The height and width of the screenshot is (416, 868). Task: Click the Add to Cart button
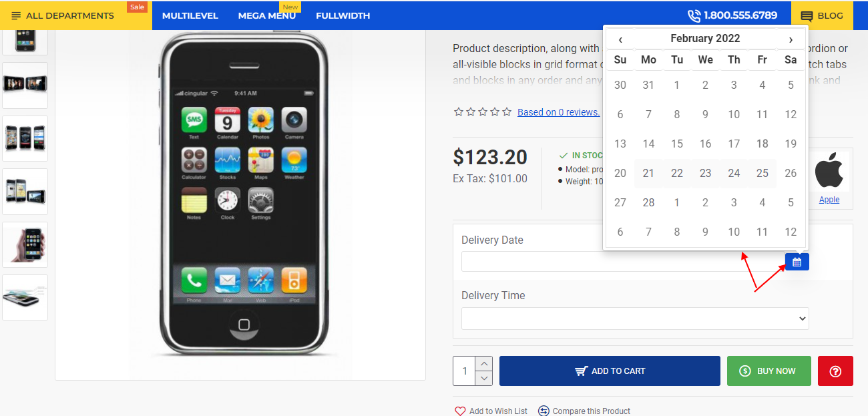(610, 371)
